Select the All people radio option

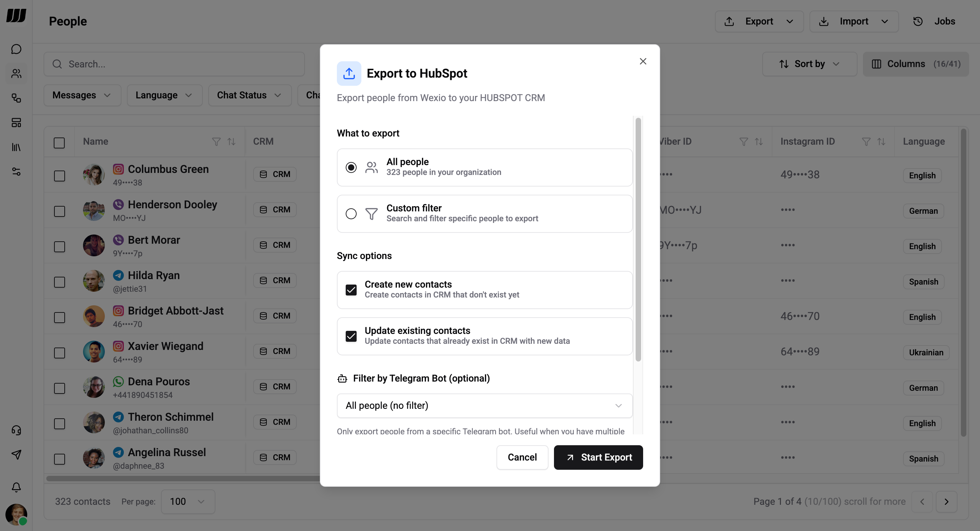[x=351, y=167]
